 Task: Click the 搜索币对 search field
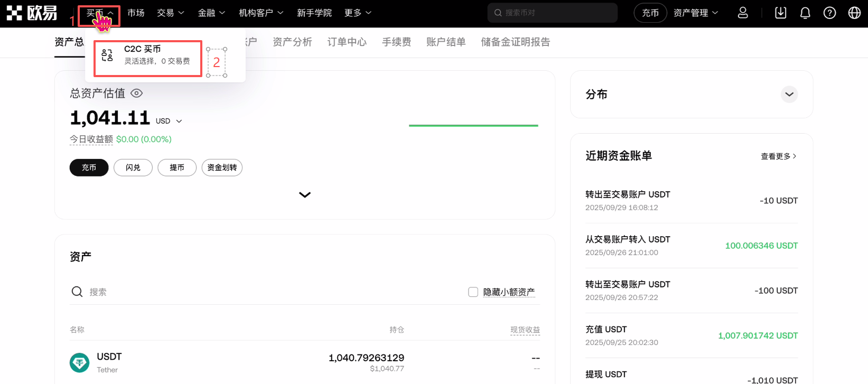click(x=555, y=13)
